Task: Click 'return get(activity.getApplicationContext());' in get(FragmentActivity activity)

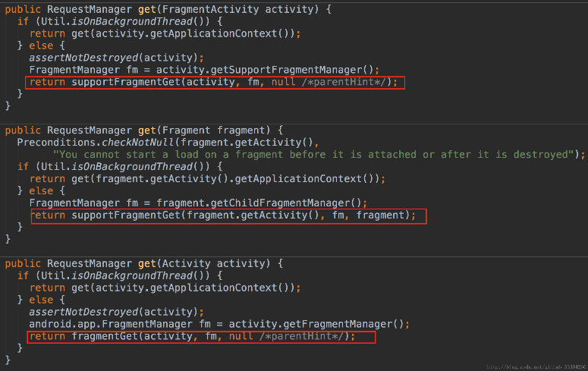Action: [x=165, y=33]
